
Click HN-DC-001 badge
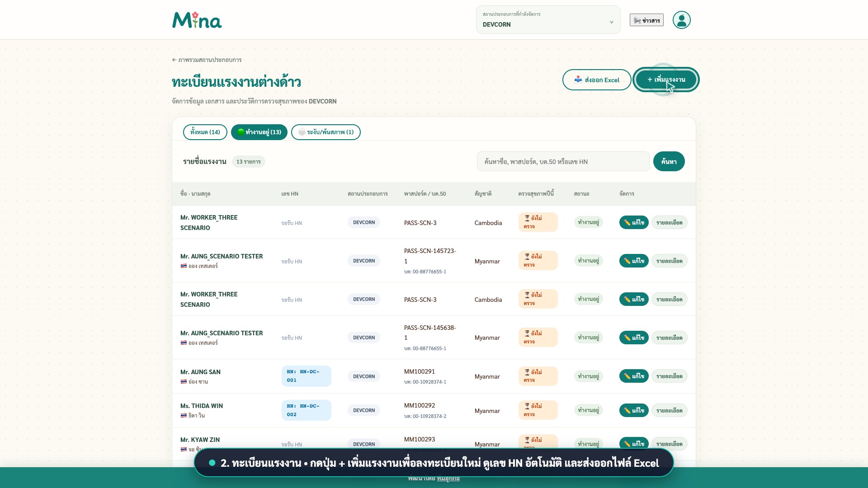[306, 376]
